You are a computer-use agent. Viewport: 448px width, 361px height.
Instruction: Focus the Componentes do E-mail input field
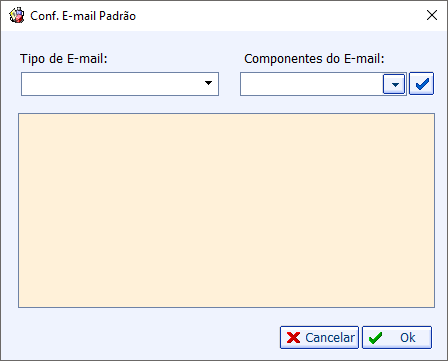[x=311, y=84]
